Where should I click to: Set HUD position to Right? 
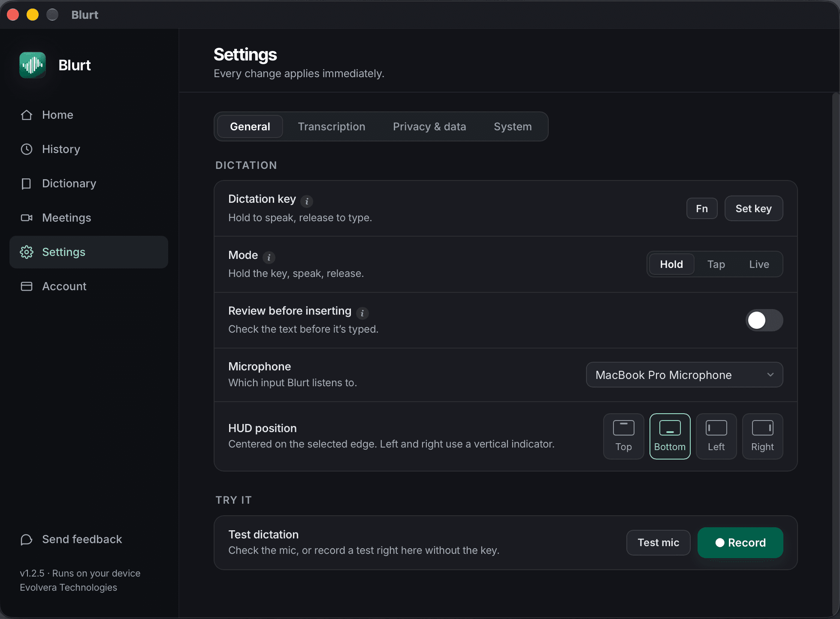tap(763, 436)
